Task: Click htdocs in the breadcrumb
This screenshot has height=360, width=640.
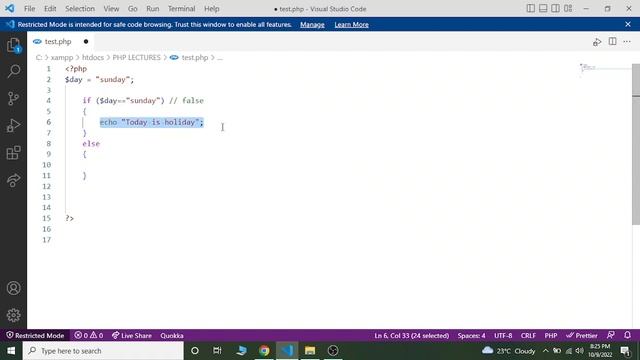Action: coord(93,58)
